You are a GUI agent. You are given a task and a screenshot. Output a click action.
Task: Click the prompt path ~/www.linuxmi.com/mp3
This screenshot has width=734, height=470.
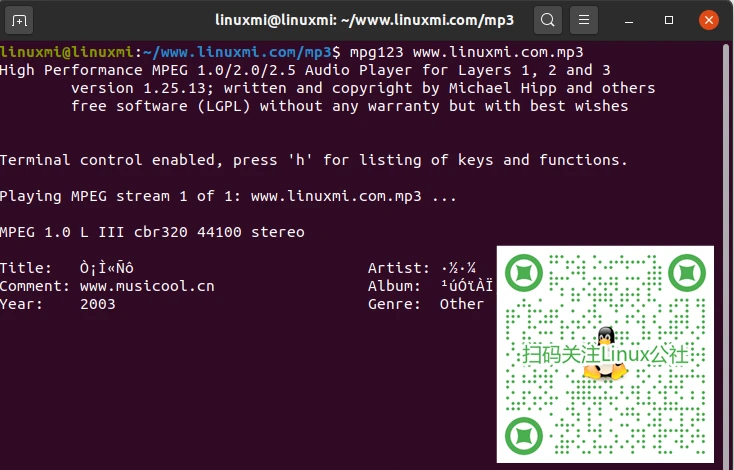237,52
